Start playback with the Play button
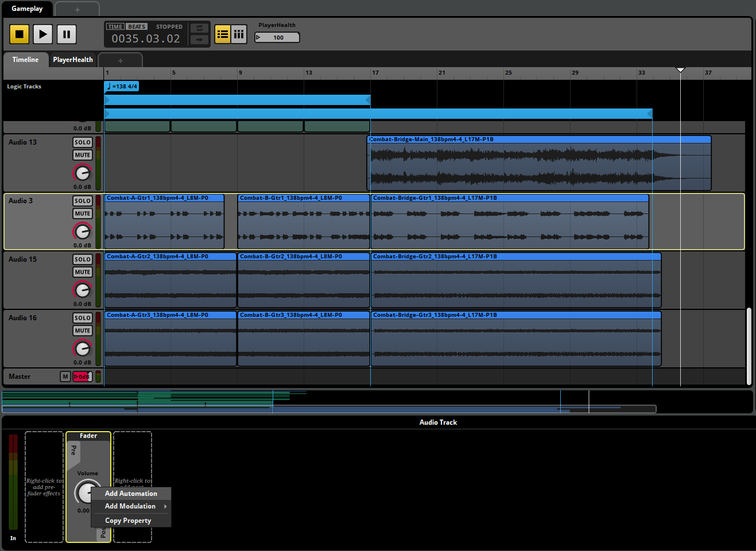The width and height of the screenshot is (756, 551). [43, 34]
